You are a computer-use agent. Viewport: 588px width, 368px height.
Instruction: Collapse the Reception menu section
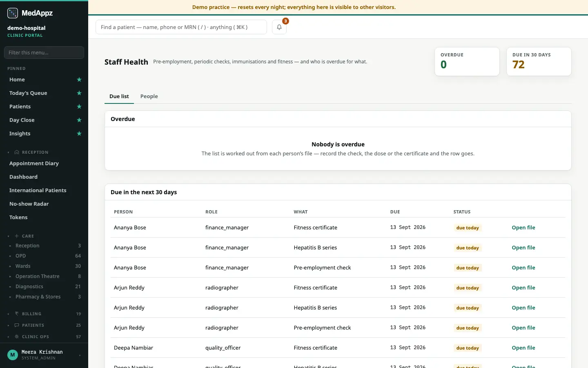9,153
